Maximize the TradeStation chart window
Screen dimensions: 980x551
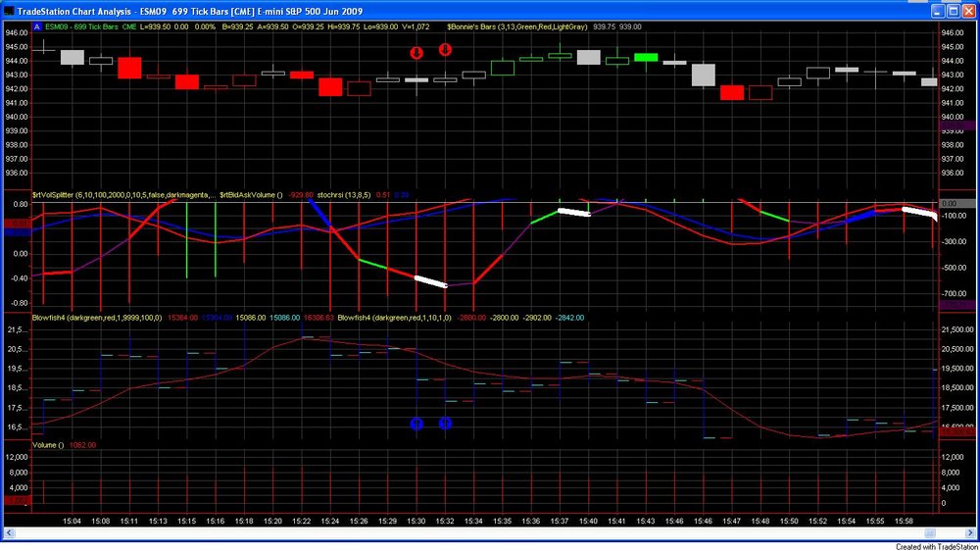954,11
